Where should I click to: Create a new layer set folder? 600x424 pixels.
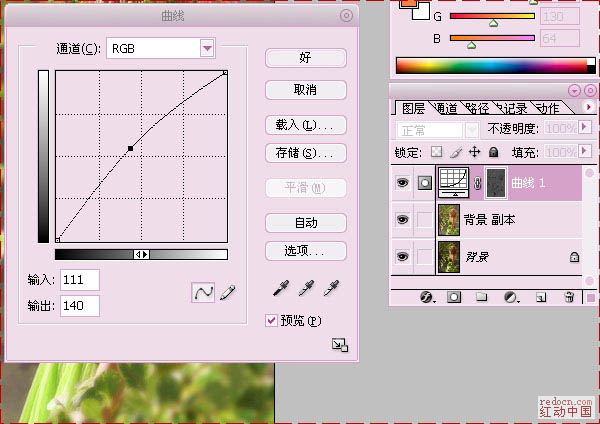tap(481, 297)
